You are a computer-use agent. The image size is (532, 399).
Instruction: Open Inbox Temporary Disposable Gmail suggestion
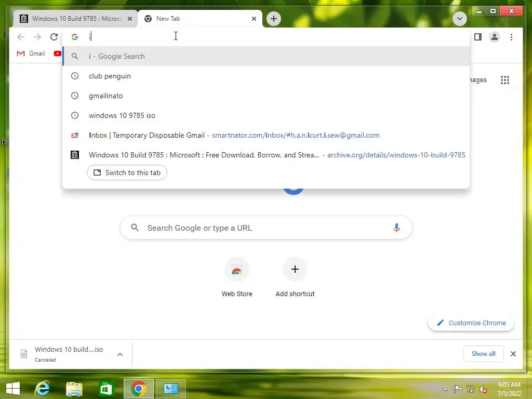point(266,135)
